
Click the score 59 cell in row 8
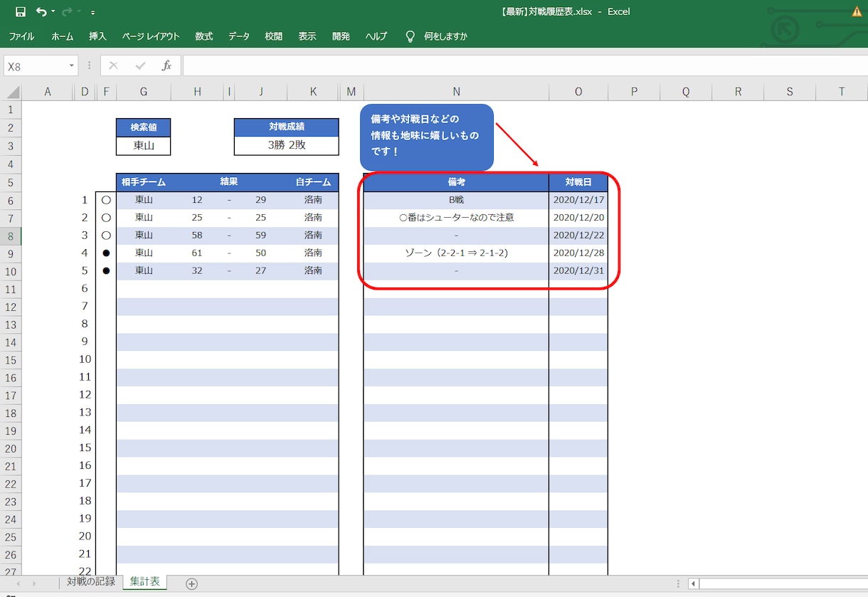coord(261,236)
